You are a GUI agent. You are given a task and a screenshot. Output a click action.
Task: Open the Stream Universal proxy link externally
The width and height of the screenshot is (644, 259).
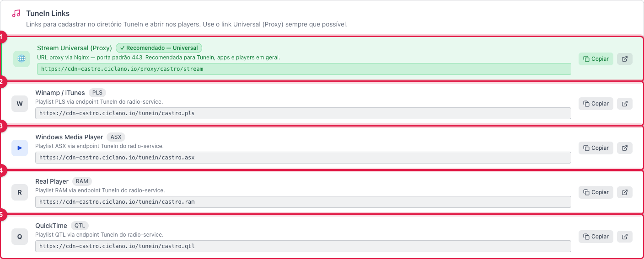pos(625,59)
